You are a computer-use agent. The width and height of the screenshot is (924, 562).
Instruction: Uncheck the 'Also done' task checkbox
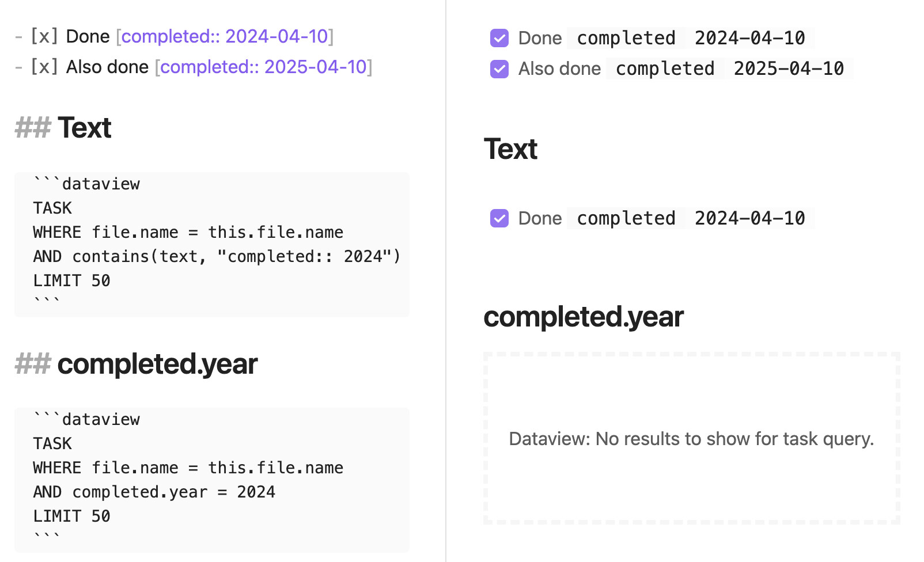(x=499, y=69)
